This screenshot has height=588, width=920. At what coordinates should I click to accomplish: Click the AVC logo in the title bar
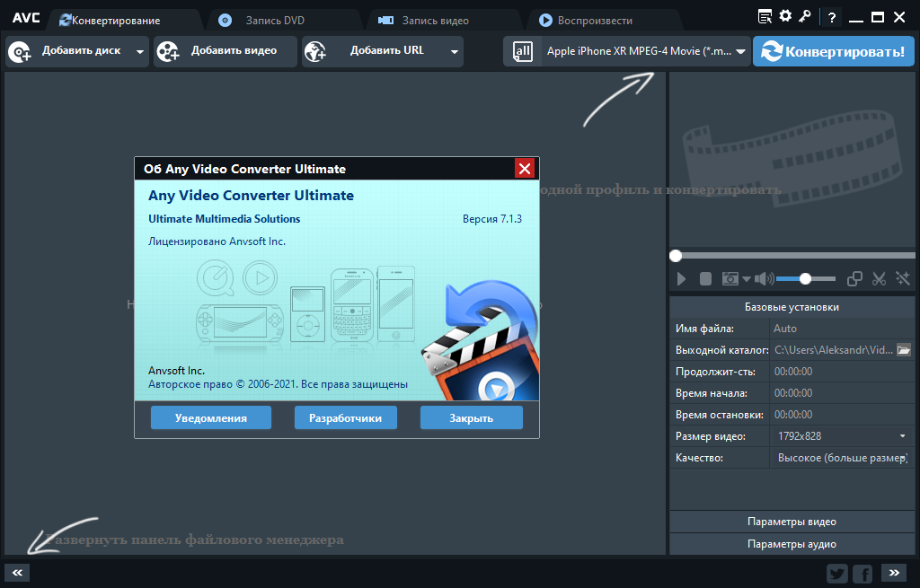tap(26, 18)
